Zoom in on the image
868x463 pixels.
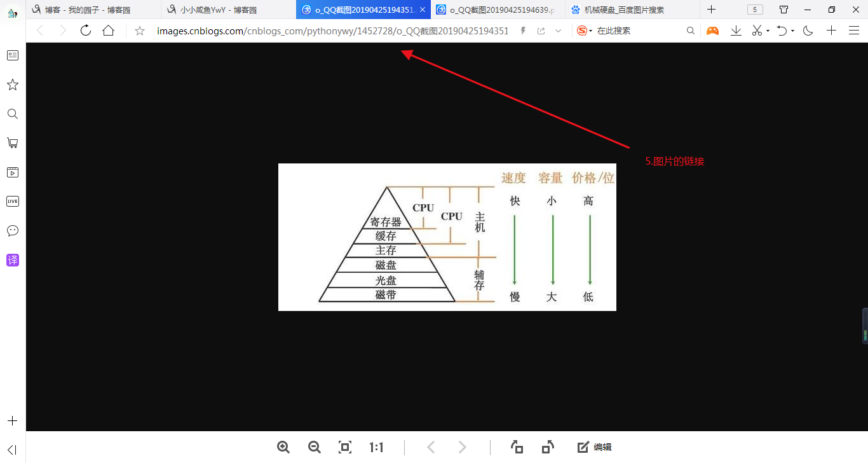click(x=283, y=447)
